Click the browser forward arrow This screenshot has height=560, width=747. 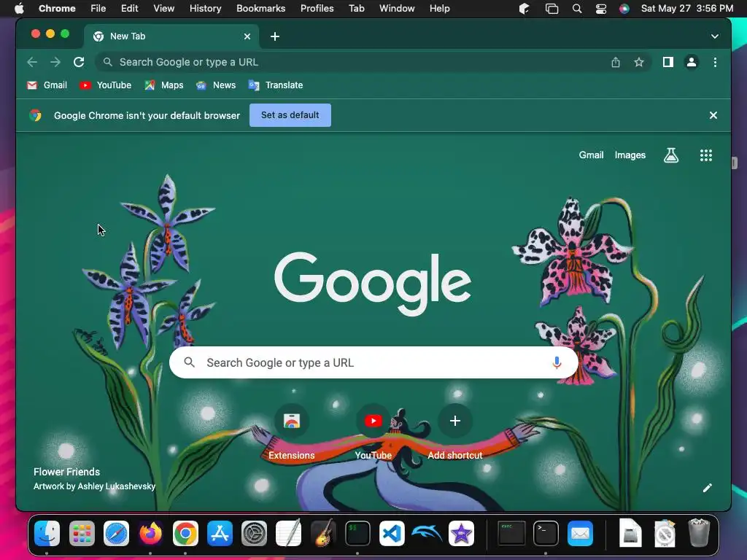(x=55, y=62)
